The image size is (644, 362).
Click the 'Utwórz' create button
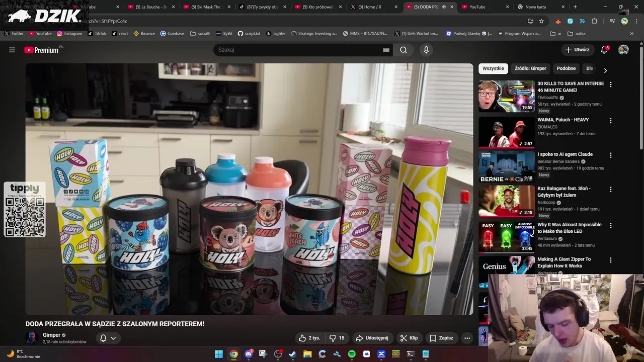pos(577,50)
